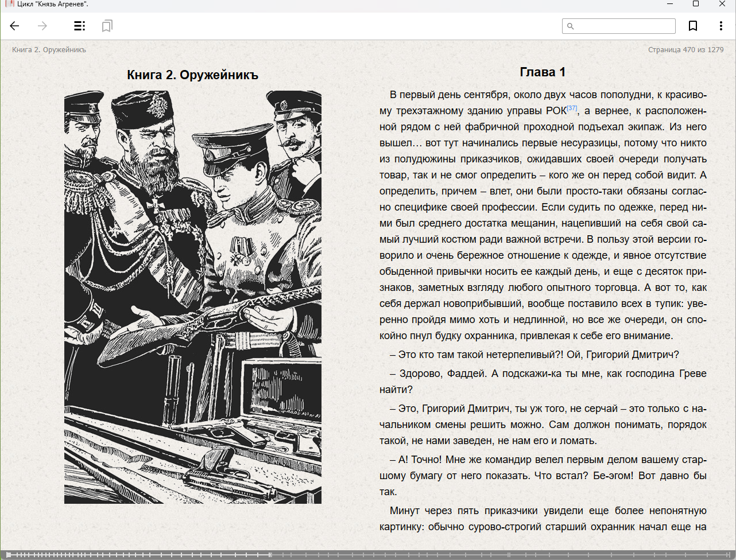Show the saved bookmarks panel
The height and width of the screenshot is (560, 736).
coord(107,26)
